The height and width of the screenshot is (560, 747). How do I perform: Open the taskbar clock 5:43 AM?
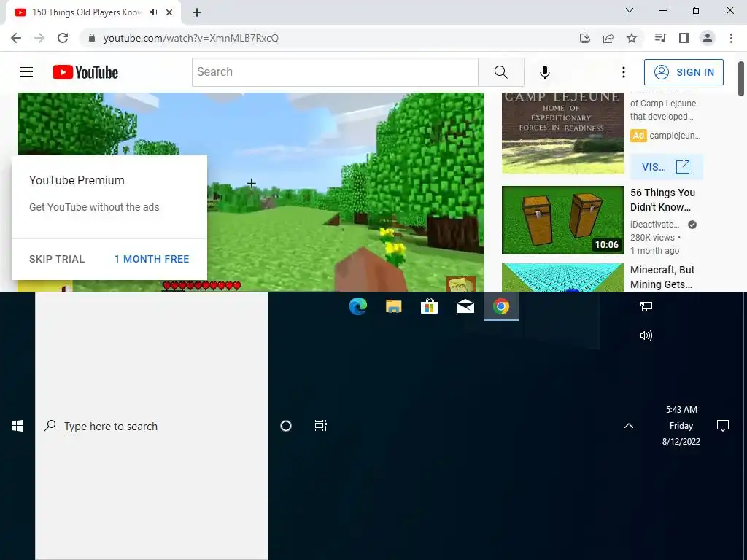(681, 425)
